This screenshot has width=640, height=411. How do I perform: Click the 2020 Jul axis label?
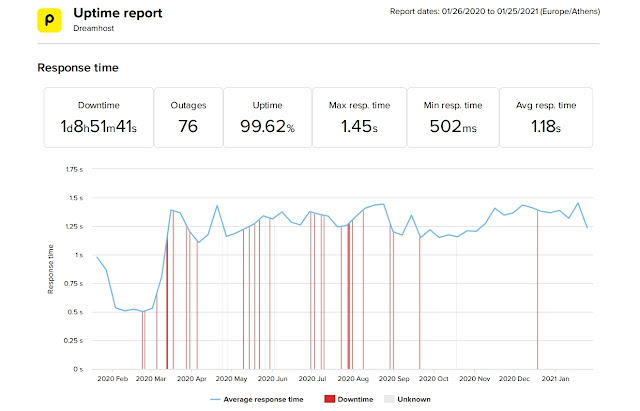pyautogui.click(x=312, y=379)
